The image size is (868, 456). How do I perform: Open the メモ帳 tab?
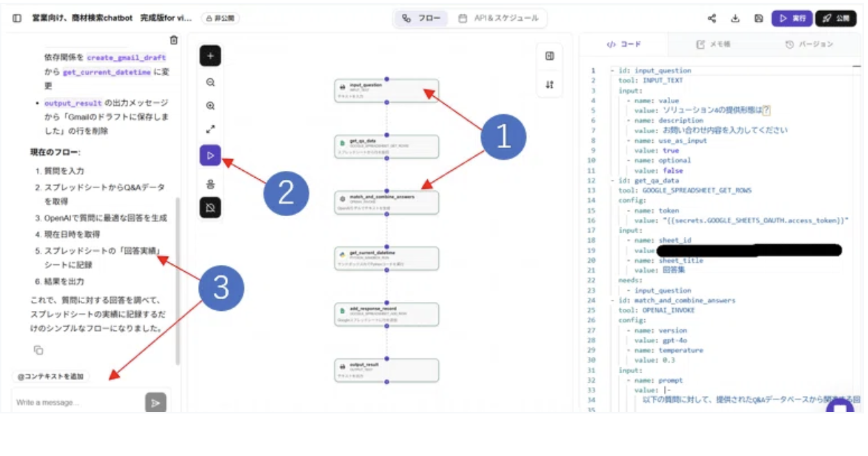pyautogui.click(x=713, y=45)
